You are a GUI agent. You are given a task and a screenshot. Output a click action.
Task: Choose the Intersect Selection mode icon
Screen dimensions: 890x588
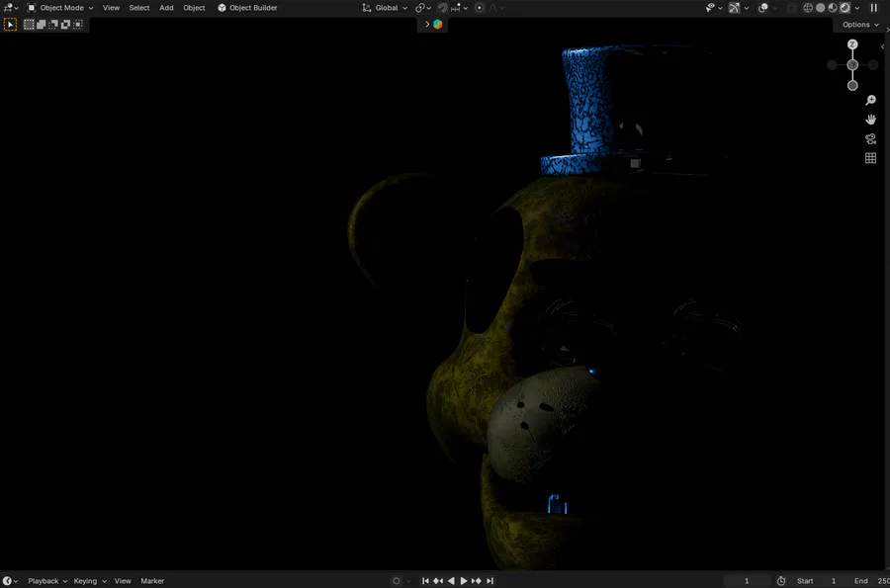click(78, 25)
